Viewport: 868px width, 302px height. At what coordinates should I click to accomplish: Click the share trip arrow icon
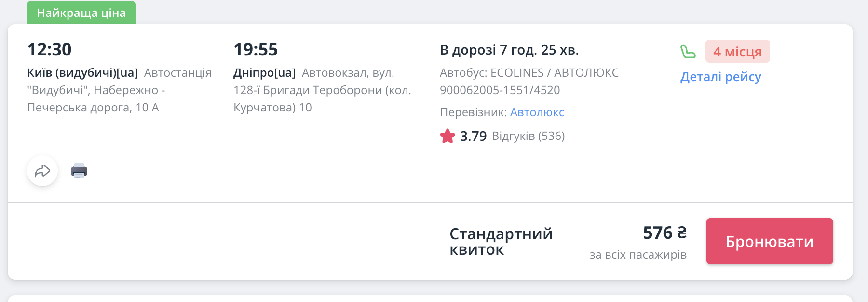[42, 171]
